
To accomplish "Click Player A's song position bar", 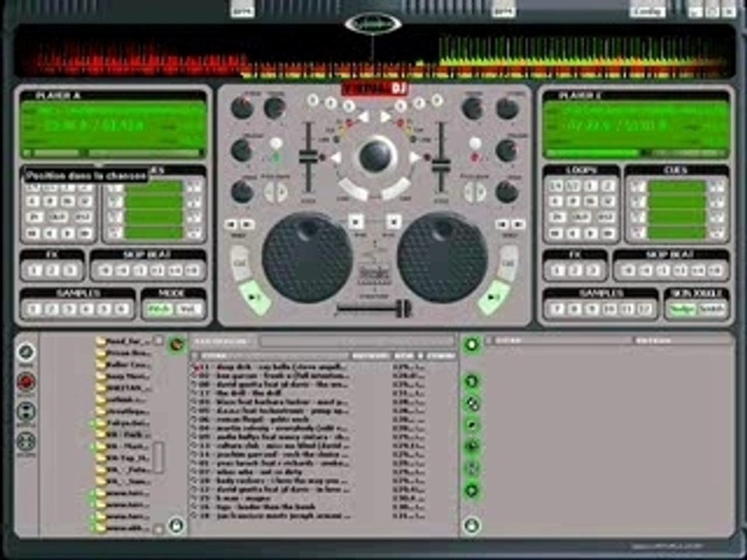I will click(114, 153).
